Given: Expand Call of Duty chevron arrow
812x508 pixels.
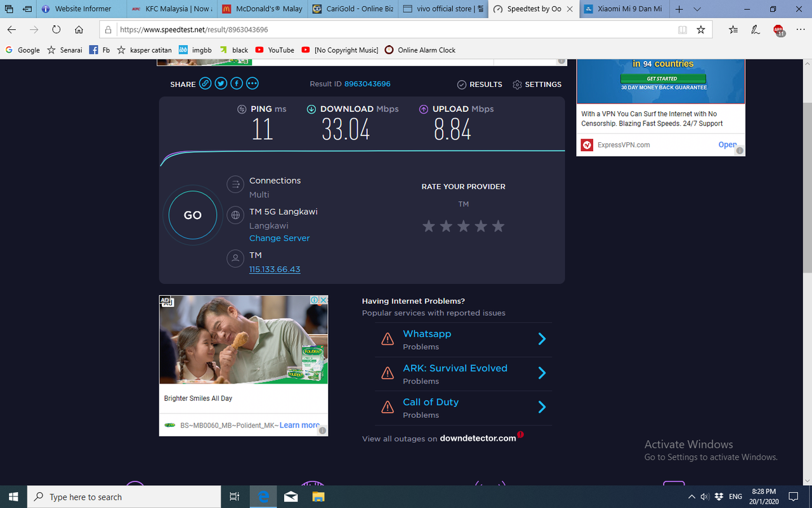Looking at the screenshot, I should [x=542, y=407].
